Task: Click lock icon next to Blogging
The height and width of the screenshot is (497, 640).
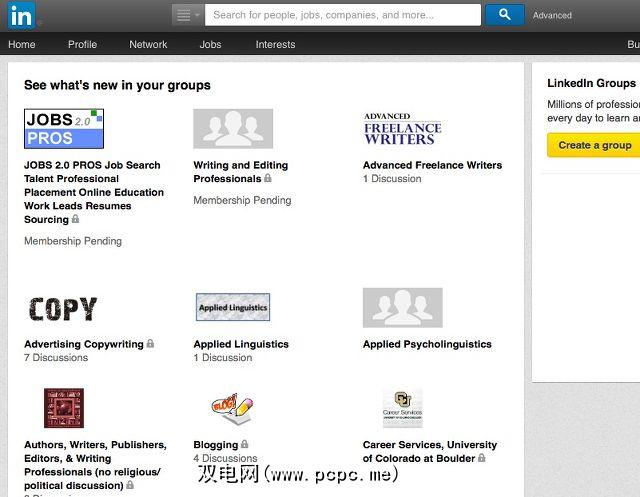Action: [x=244, y=444]
